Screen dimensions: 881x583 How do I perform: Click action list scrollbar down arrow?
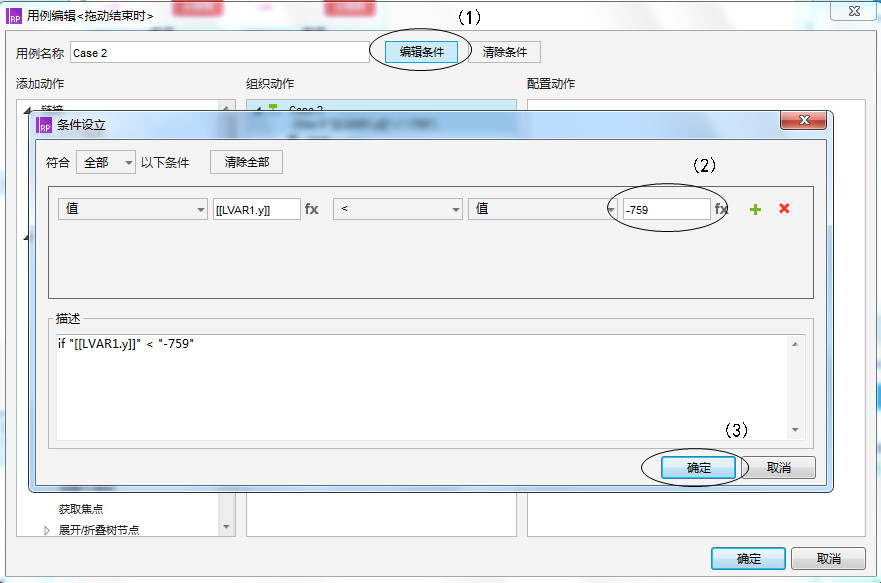click(x=226, y=527)
